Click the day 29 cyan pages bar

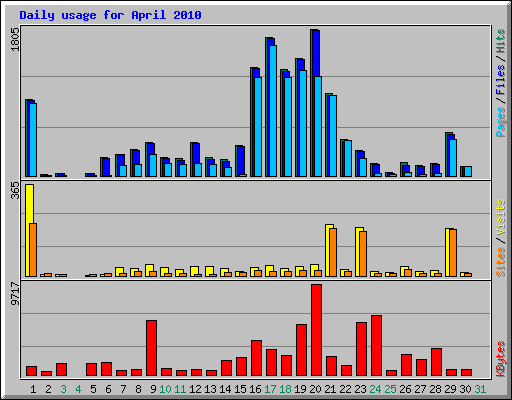tap(453, 158)
